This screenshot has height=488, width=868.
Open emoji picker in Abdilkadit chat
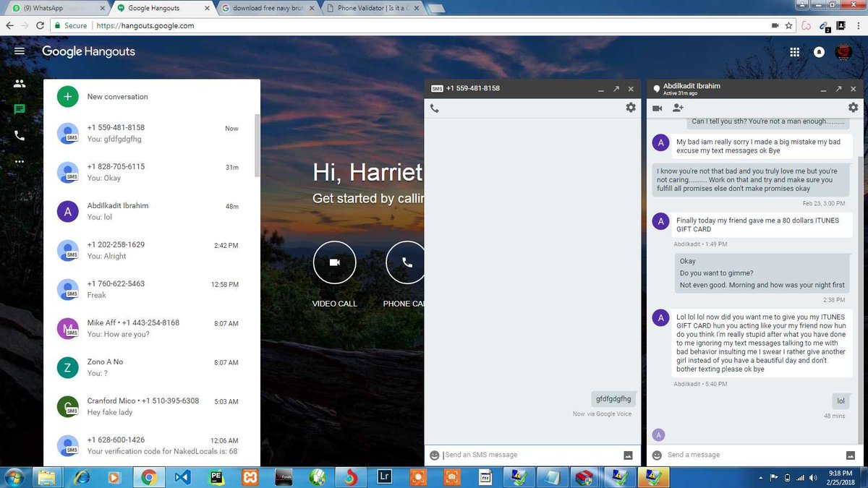click(657, 455)
